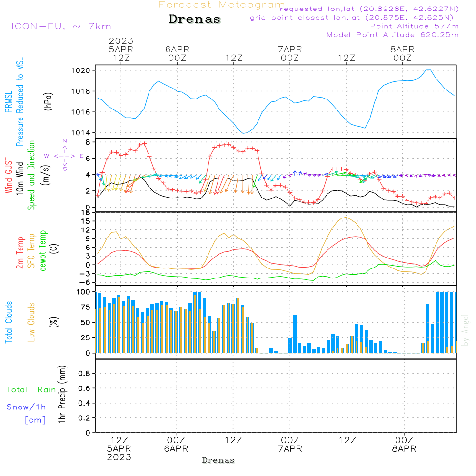Click the Drenas title at the top
The width and height of the screenshot is (476, 476).
click(x=195, y=19)
